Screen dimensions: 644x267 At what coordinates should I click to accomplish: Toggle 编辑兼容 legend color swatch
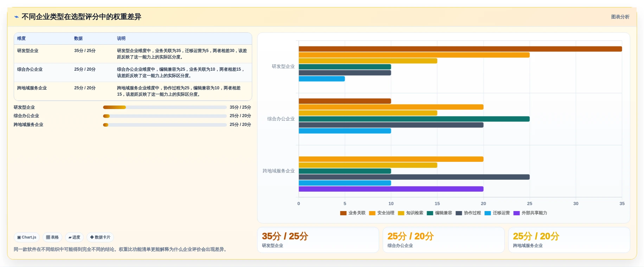click(430, 213)
